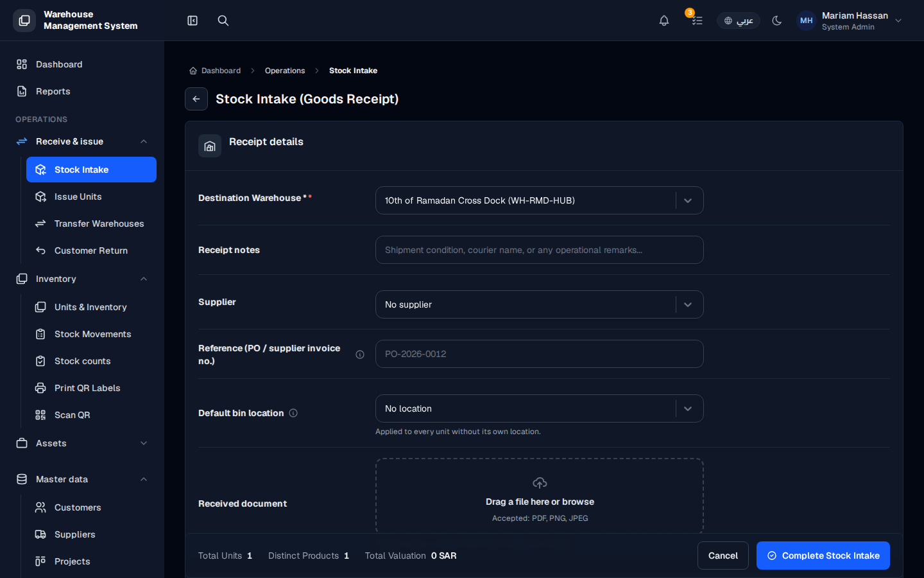The width and height of the screenshot is (924, 578).
Task: Go to Issue Units
Action: click(x=91, y=197)
